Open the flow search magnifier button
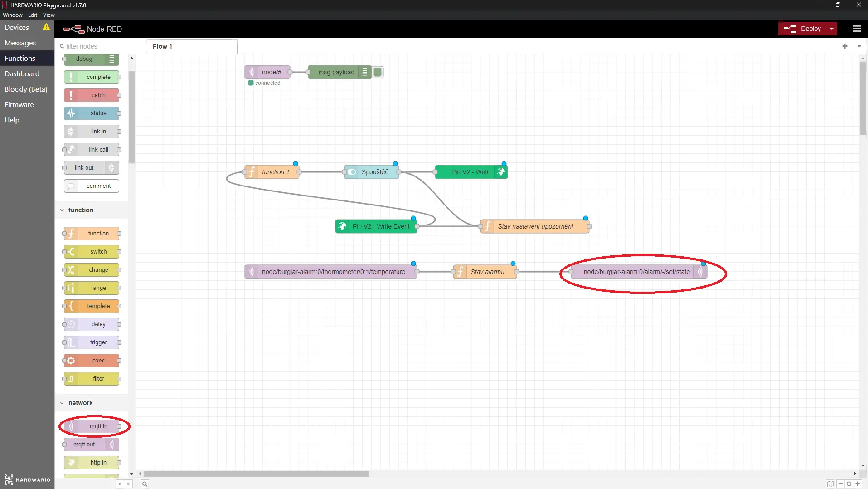 click(x=145, y=484)
